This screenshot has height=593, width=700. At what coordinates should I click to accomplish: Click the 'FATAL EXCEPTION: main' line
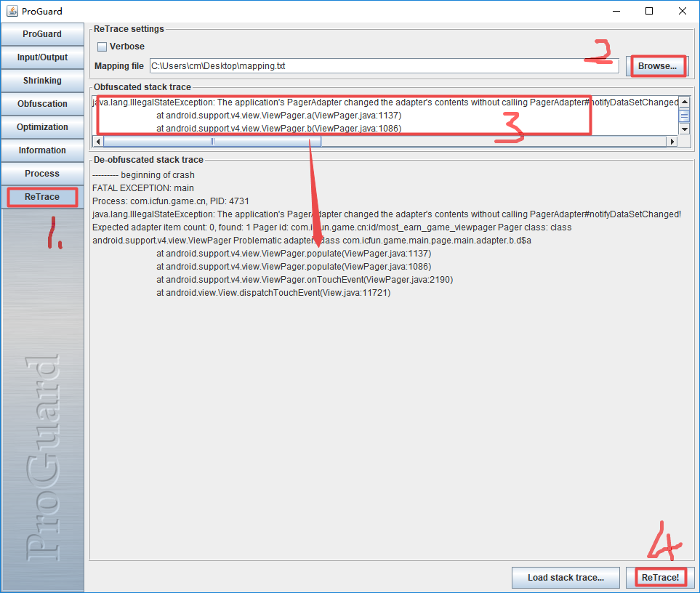point(143,188)
